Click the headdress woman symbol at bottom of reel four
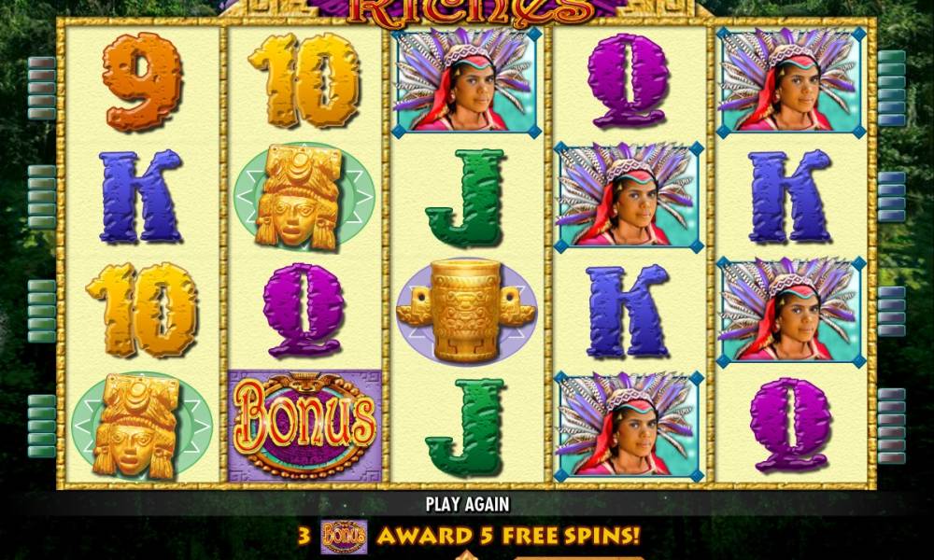The width and height of the screenshot is (934, 560). (x=629, y=427)
